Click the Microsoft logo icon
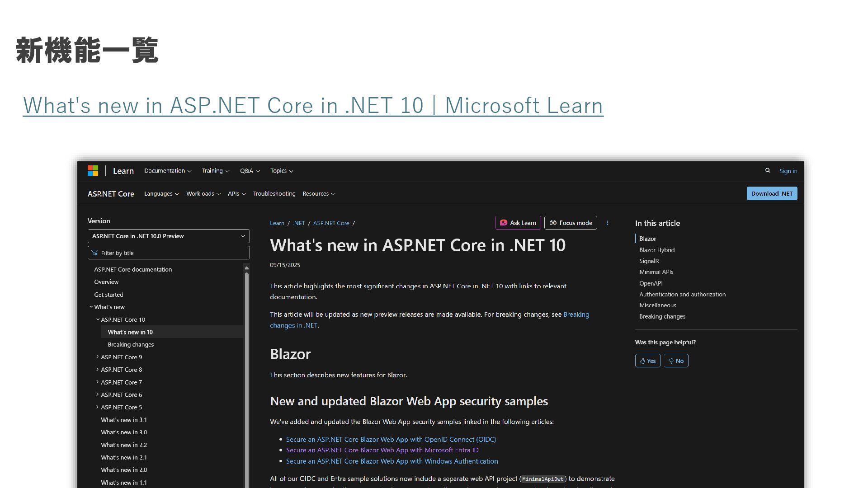This screenshot has width=868, height=488. pos(93,170)
